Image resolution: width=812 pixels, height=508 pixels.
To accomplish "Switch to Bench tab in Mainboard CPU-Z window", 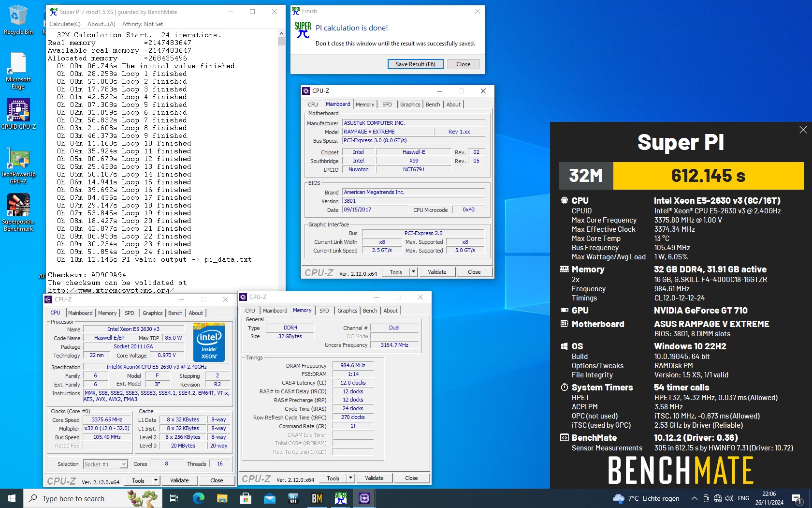I will coord(433,105).
